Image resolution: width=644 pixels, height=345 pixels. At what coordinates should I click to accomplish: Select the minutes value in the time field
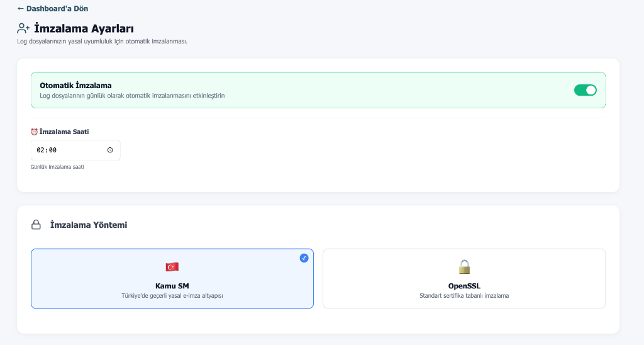point(52,150)
